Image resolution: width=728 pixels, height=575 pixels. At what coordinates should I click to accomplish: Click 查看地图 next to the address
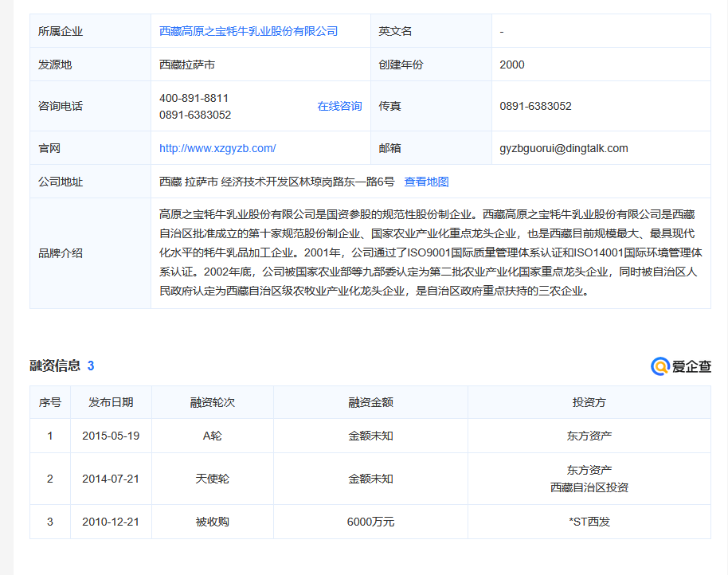pos(426,182)
